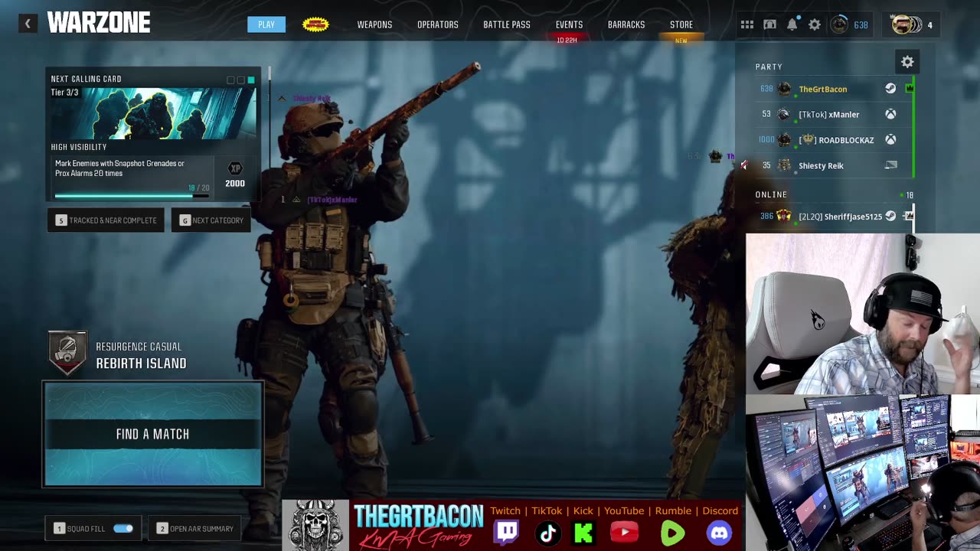
Task: Open the player profile emblem showing 638
Action: coord(840,25)
